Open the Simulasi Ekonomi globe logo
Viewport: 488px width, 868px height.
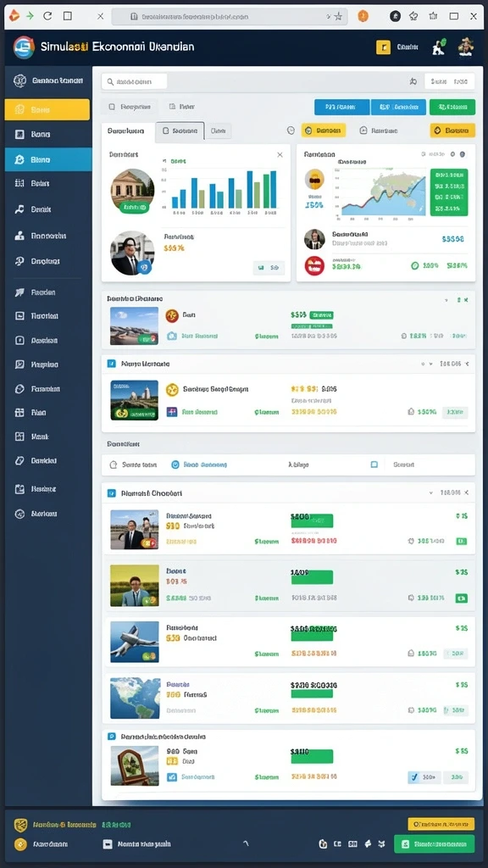(x=23, y=47)
